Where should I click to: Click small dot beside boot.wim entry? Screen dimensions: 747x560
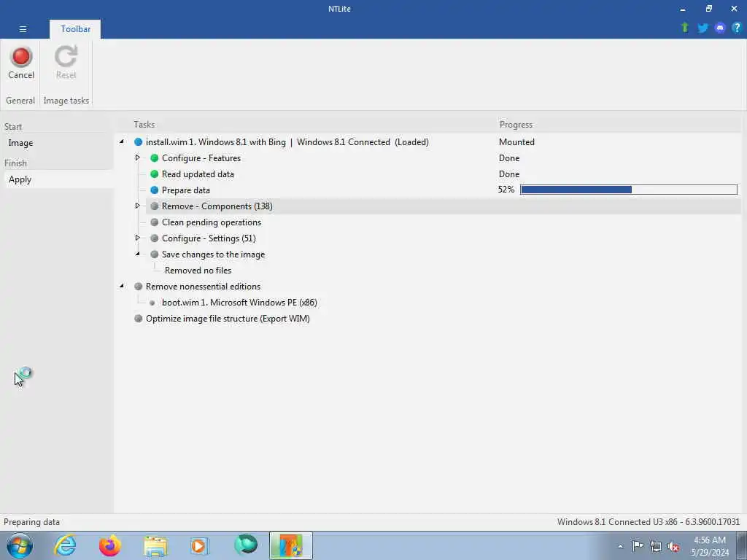(x=152, y=303)
